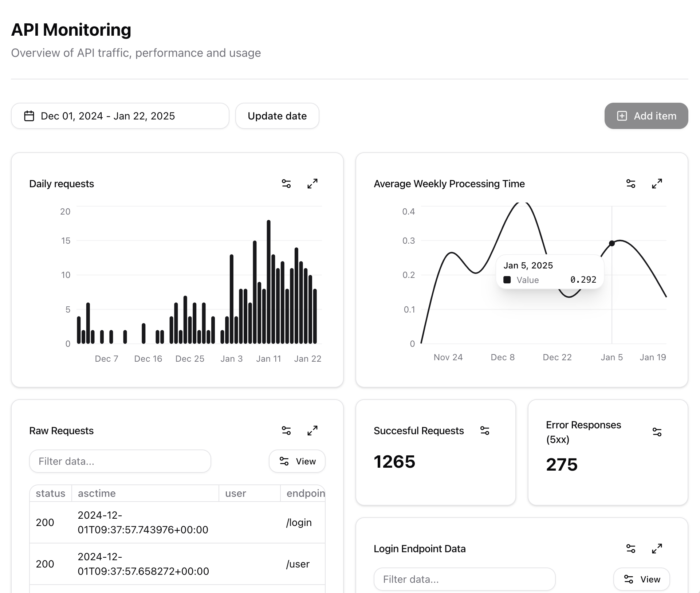Click the plus icon in Add item
This screenshot has height=593, width=700.
click(622, 116)
